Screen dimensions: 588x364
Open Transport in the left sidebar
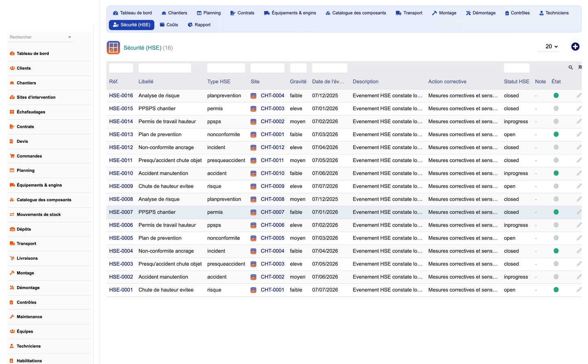click(26, 244)
